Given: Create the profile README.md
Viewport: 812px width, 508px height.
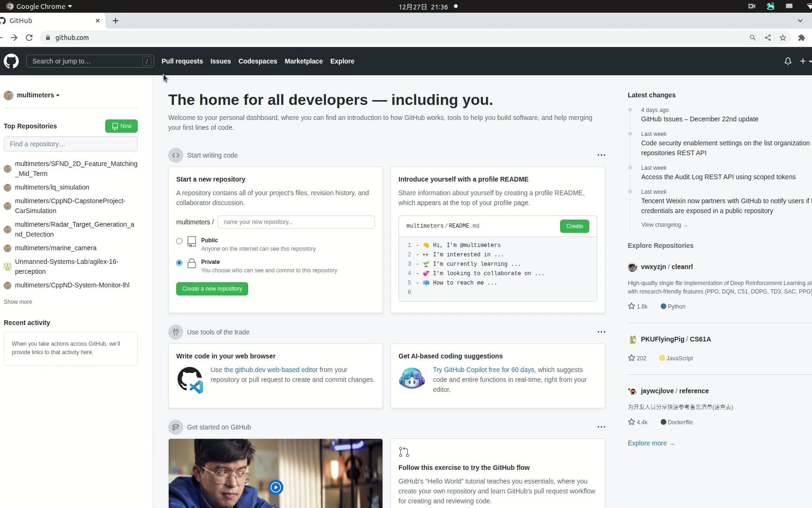Looking at the screenshot, I should [x=574, y=226].
